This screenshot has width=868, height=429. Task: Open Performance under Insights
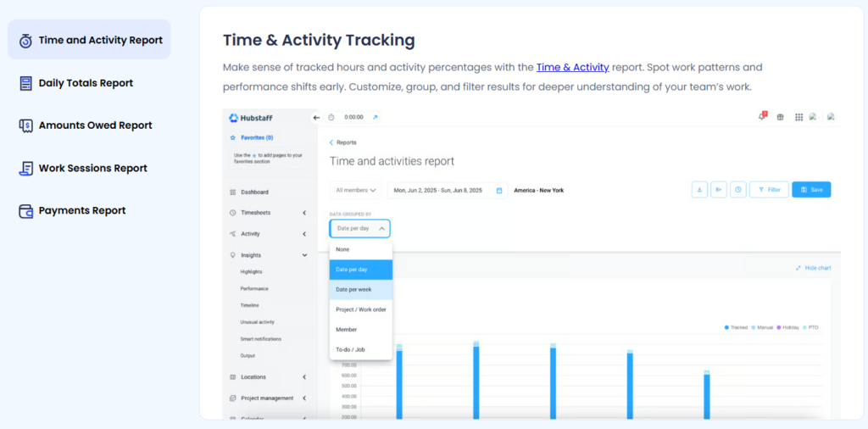254,288
